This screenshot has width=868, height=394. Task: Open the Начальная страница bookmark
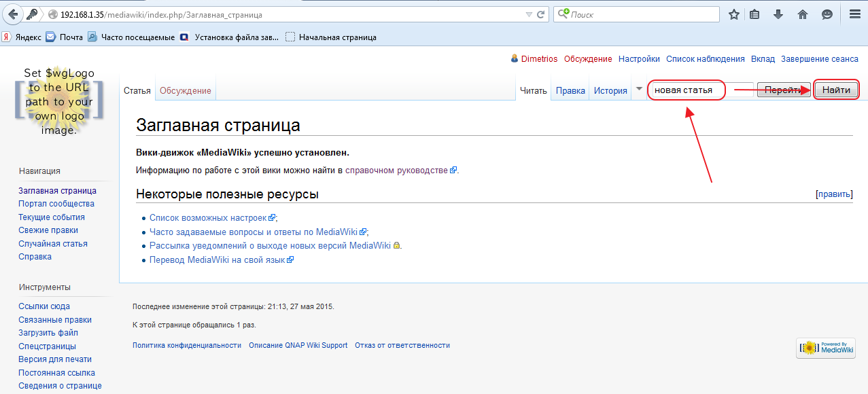point(331,37)
